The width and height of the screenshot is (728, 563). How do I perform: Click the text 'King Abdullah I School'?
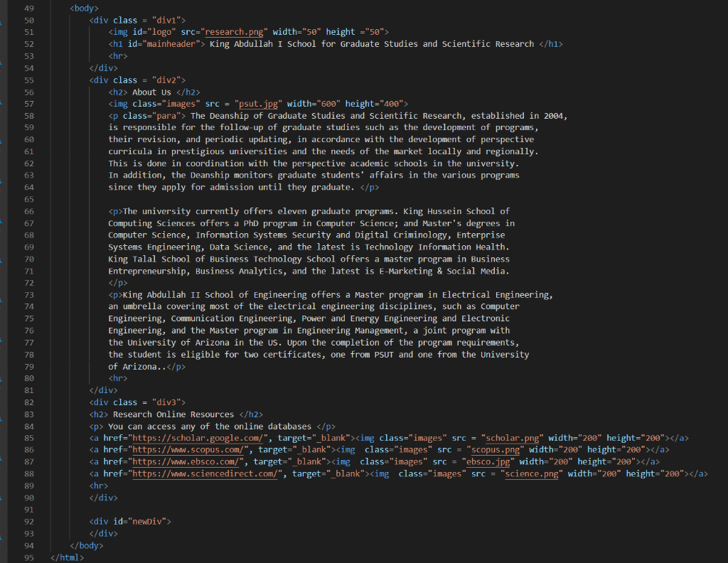click(x=263, y=44)
